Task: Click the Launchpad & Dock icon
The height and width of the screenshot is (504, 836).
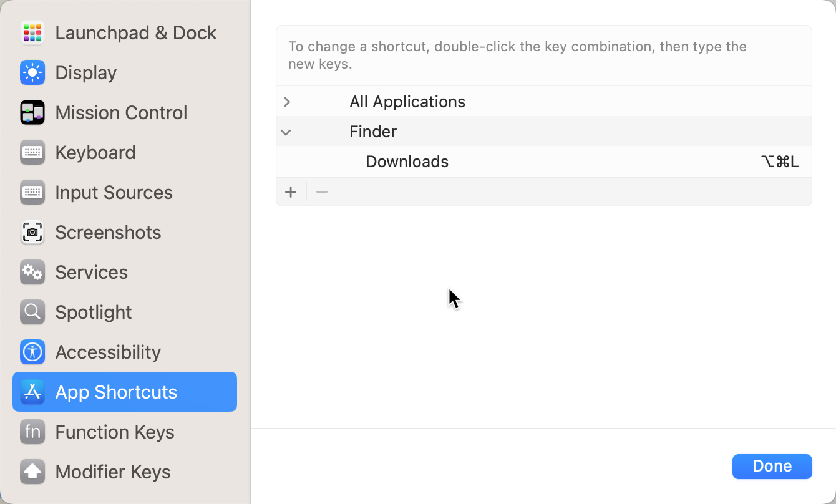Action: point(32,32)
